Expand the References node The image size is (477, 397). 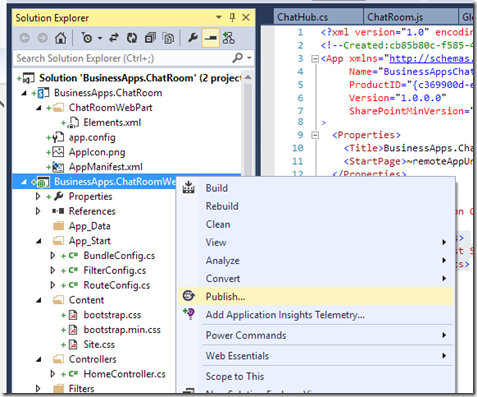point(39,211)
